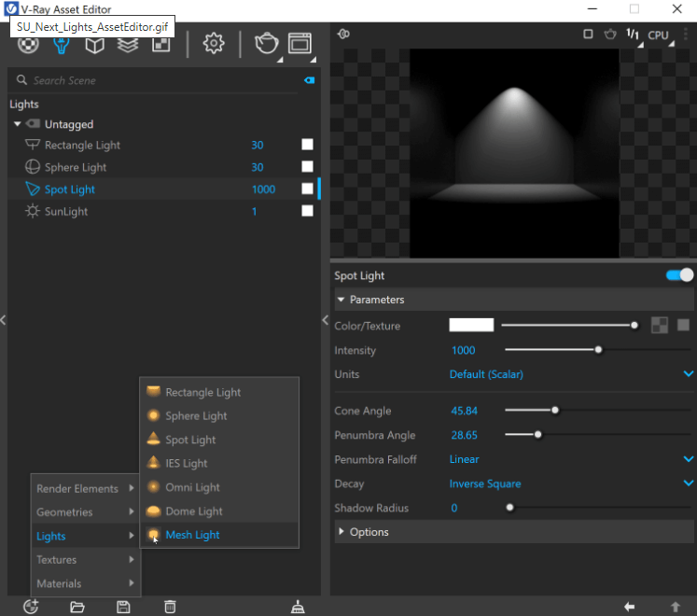Choose Rectangle Light from the submenu
697x616 pixels.
pyautogui.click(x=219, y=392)
